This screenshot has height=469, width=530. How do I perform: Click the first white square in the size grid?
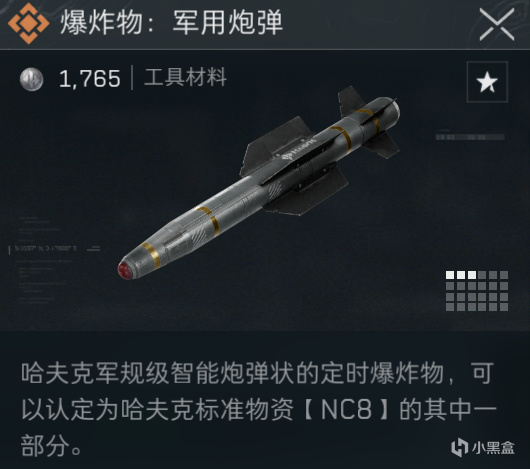pyautogui.click(x=450, y=275)
